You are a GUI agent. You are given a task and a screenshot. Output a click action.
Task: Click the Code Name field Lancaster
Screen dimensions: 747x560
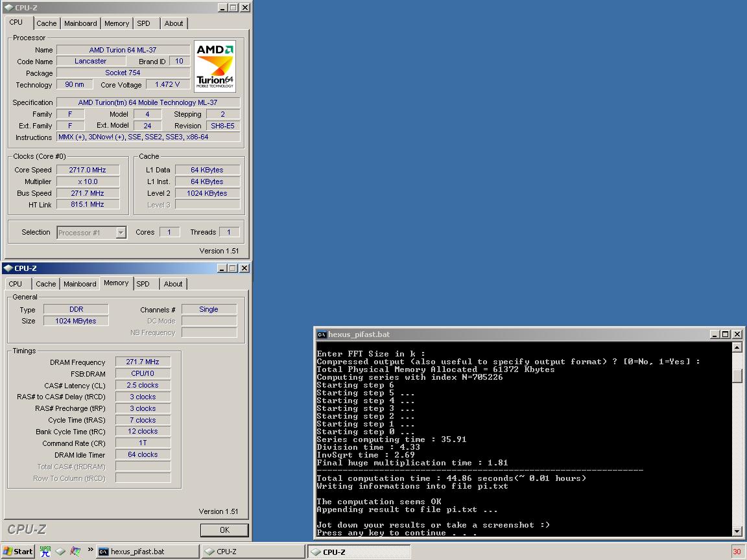tap(91, 61)
